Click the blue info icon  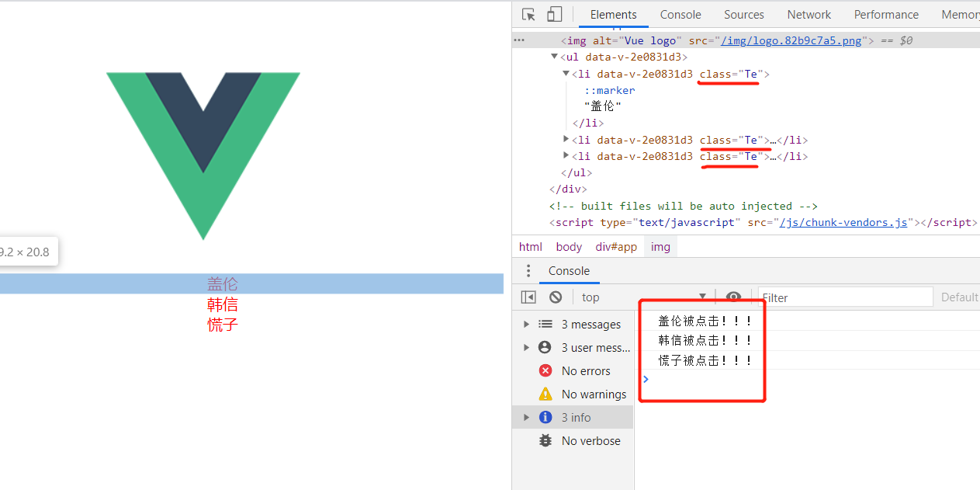(545, 418)
